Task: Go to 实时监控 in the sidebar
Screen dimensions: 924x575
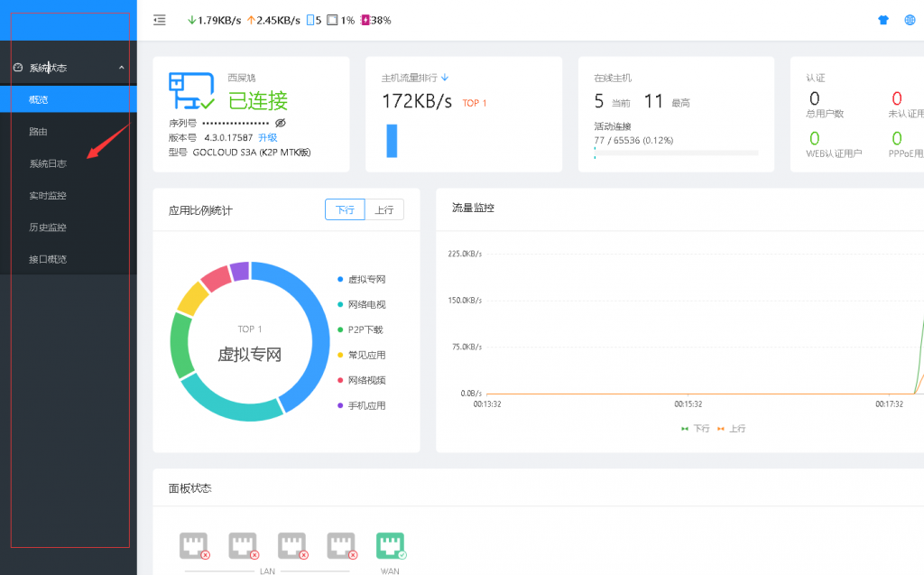Action: tap(48, 195)
